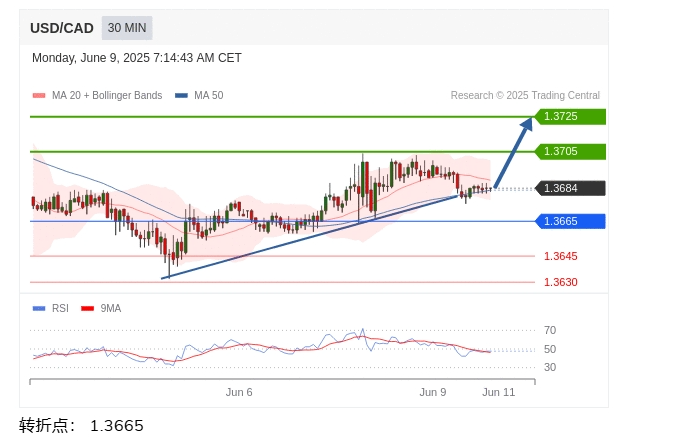Click the MA 20 + Bollinger Bands legend label
The height and width of the screenshot is (446, 683).
pos(107,95)
